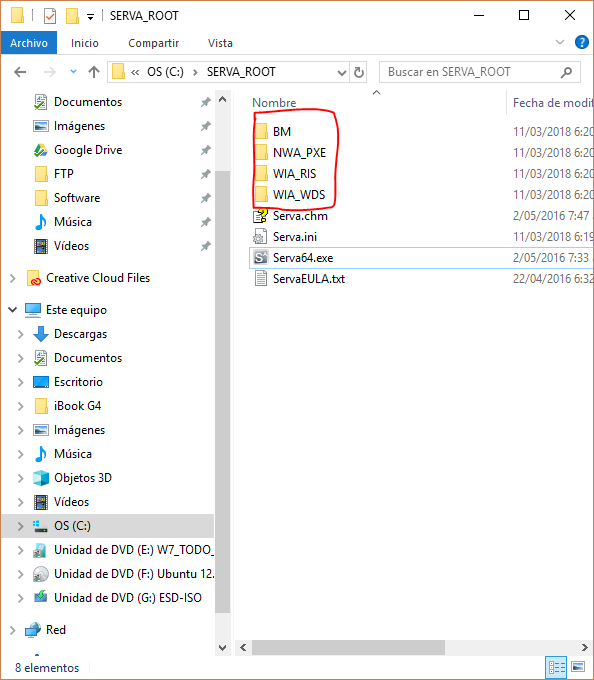Open the Compartir tab
This screenshot has width=594, height=680.
pos(153,43)
